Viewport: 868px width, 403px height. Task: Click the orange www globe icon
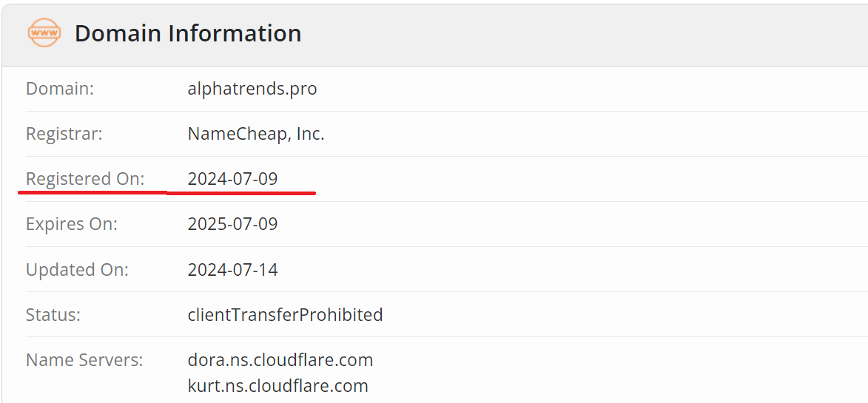(x=44, y=33)
